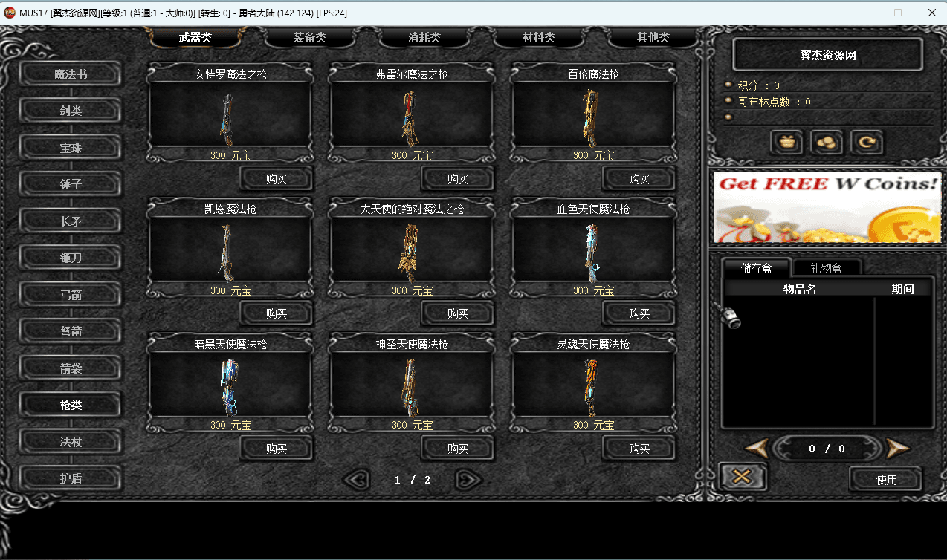Click the gift box icon button

point(786,142)
